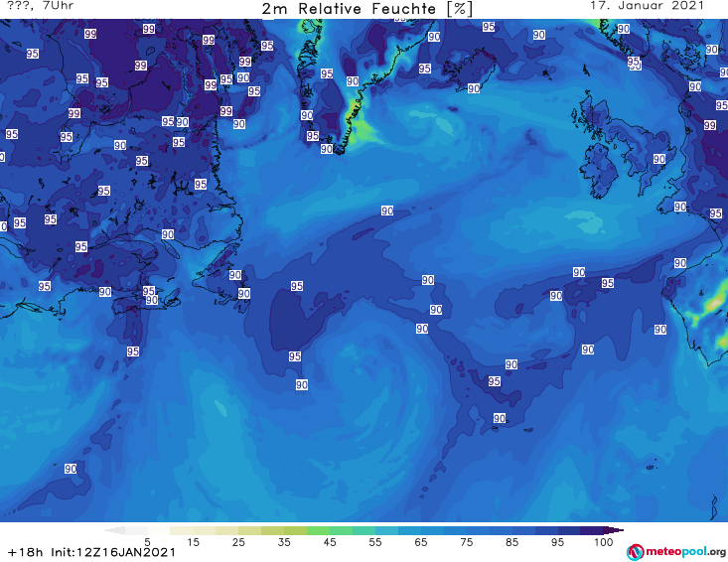The height and width of the screenshot is (562, 728).
Task: Click legend value '5' on the color bar
Action: point(147,542)
